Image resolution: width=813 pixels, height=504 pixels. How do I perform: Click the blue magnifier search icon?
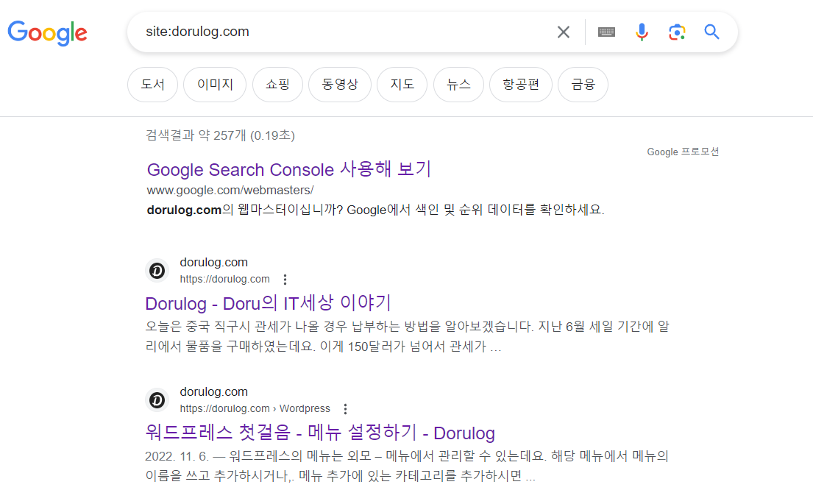[x=712, y=32]
